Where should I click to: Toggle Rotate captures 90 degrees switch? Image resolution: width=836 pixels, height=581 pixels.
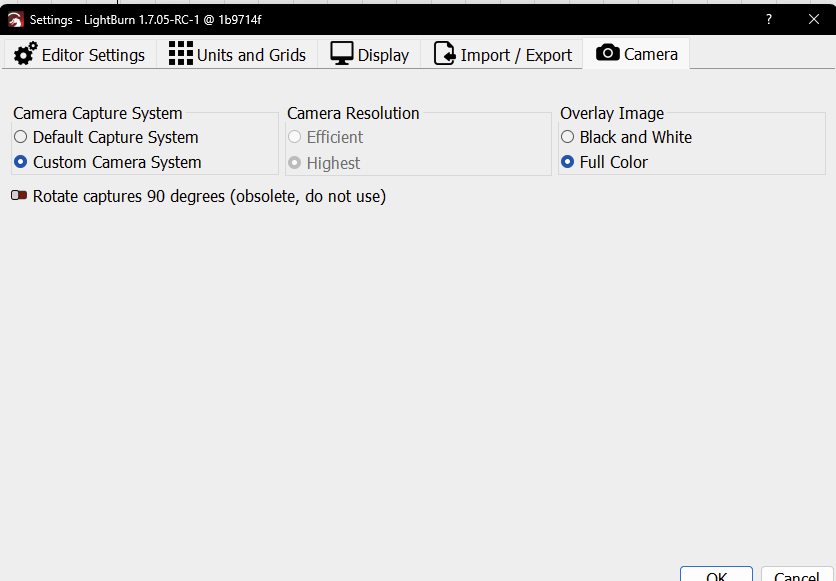tap(19, 196)
